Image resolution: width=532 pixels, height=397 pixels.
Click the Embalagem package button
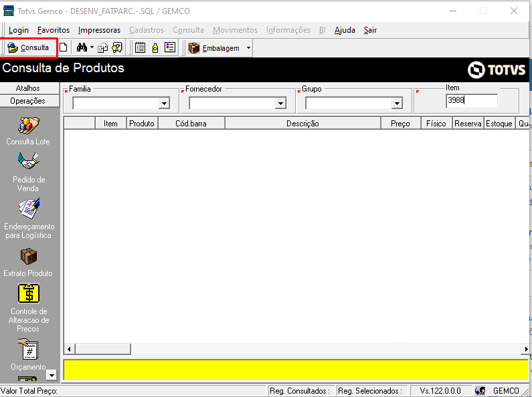point(214,48)
